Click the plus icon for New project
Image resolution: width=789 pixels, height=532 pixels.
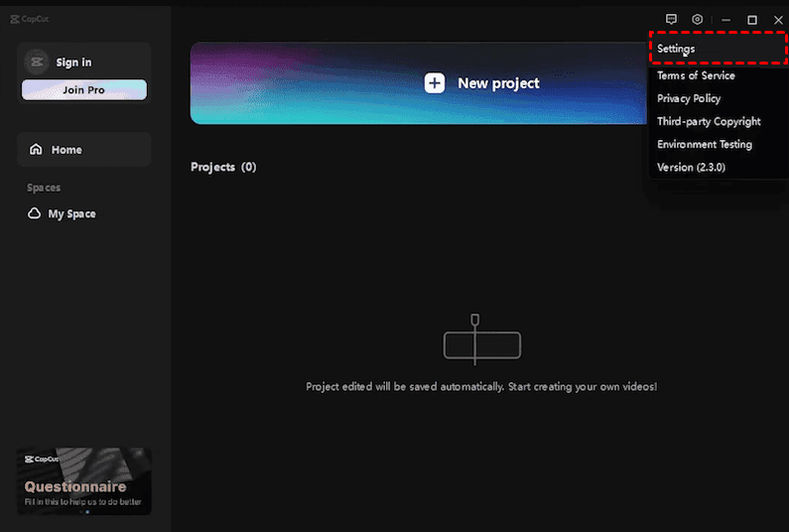pos(435,83)
